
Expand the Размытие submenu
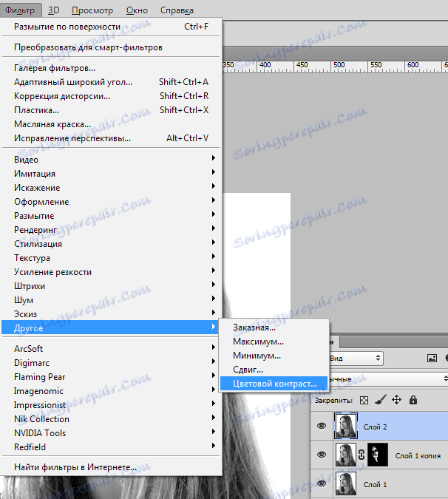point(110,215)
